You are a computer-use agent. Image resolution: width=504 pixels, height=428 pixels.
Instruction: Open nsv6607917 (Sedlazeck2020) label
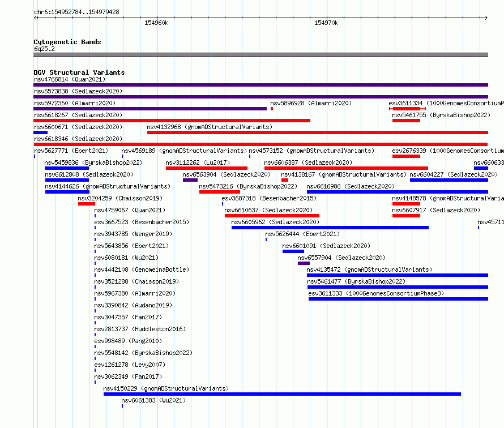point(436,210)
